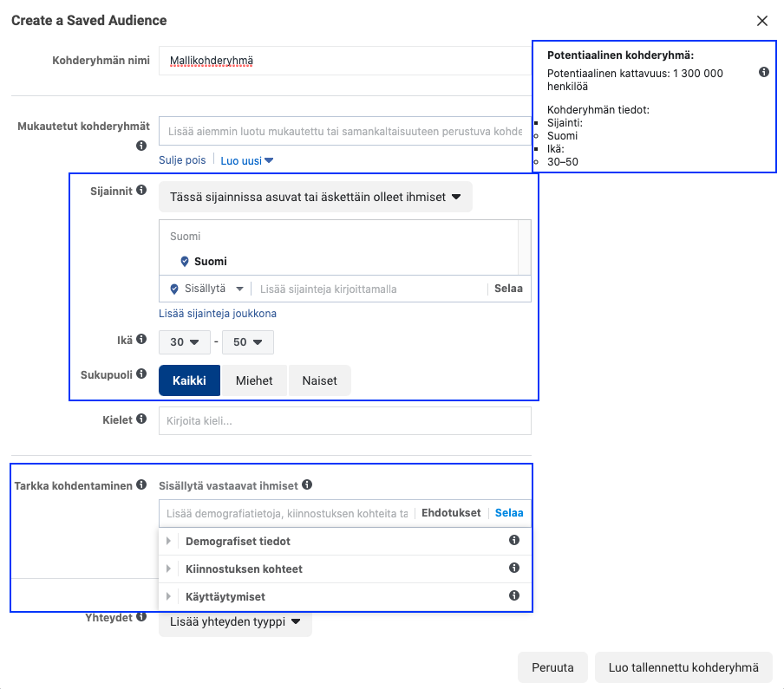Click info icon beside Sijainnit label
This screenshot has height=689, width=784.
(141, 190)
